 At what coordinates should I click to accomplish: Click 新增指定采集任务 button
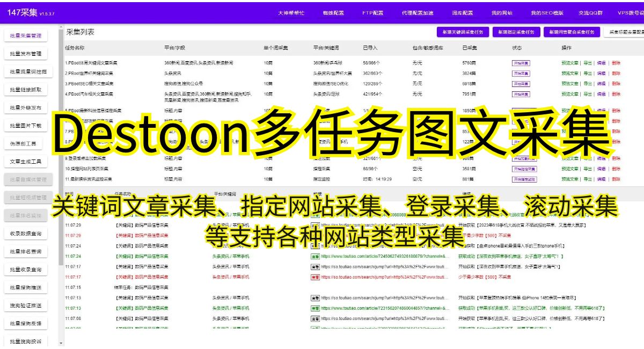pos(516,32)
